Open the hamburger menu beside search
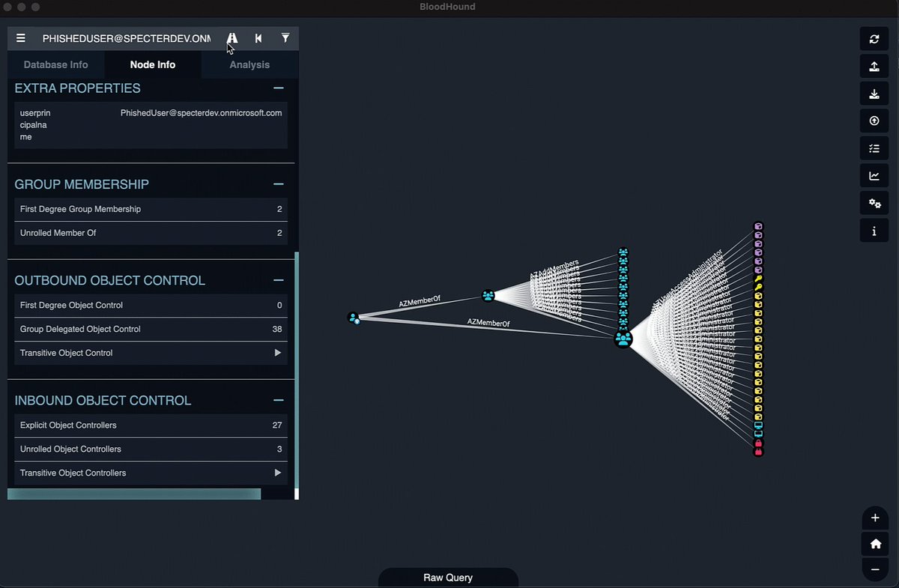 (x=21, y=38)
